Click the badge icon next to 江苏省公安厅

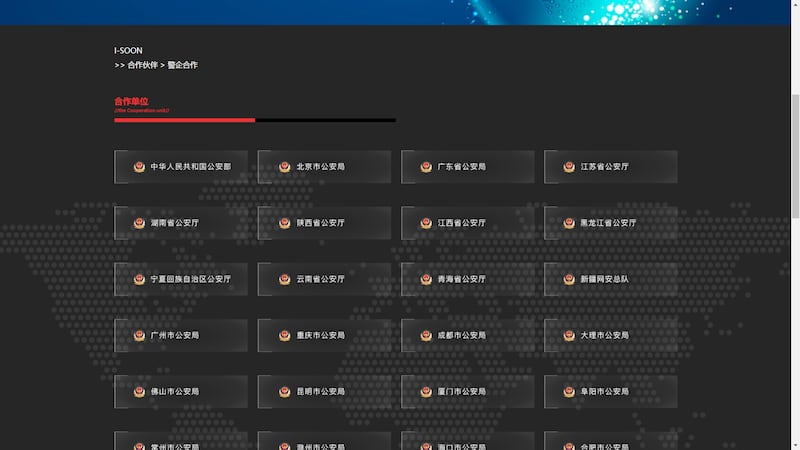point(569,167)
